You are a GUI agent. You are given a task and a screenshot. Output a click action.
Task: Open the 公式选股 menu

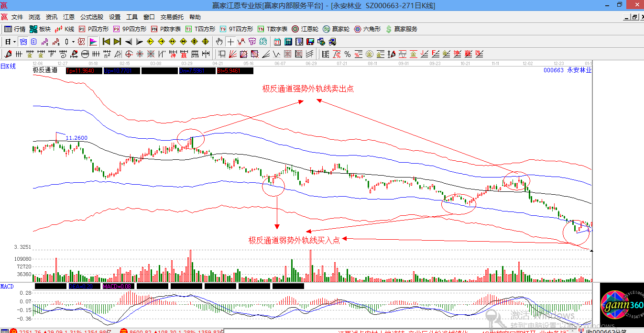coord(91,17)
